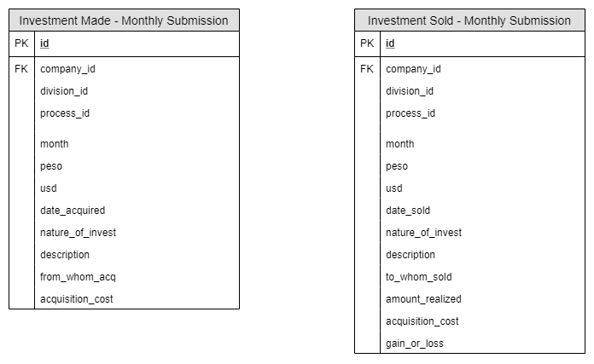Viewport: 594px width, 364px height.
Task: Click the PK label in Investment Made
Action: pyautogui.click(x=21, y=43)
